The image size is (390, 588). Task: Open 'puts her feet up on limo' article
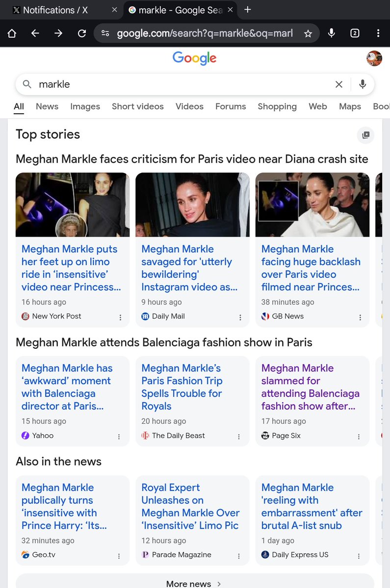[71, 268]
